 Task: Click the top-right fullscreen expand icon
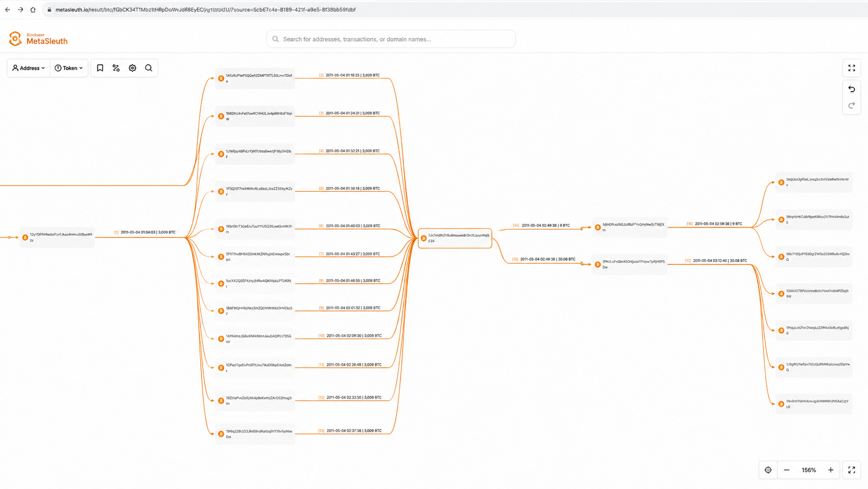coord(851,68)
